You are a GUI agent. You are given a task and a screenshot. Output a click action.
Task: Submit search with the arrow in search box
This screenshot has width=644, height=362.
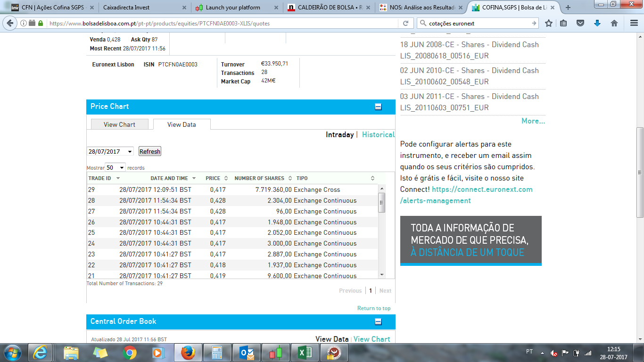(534, 23)
